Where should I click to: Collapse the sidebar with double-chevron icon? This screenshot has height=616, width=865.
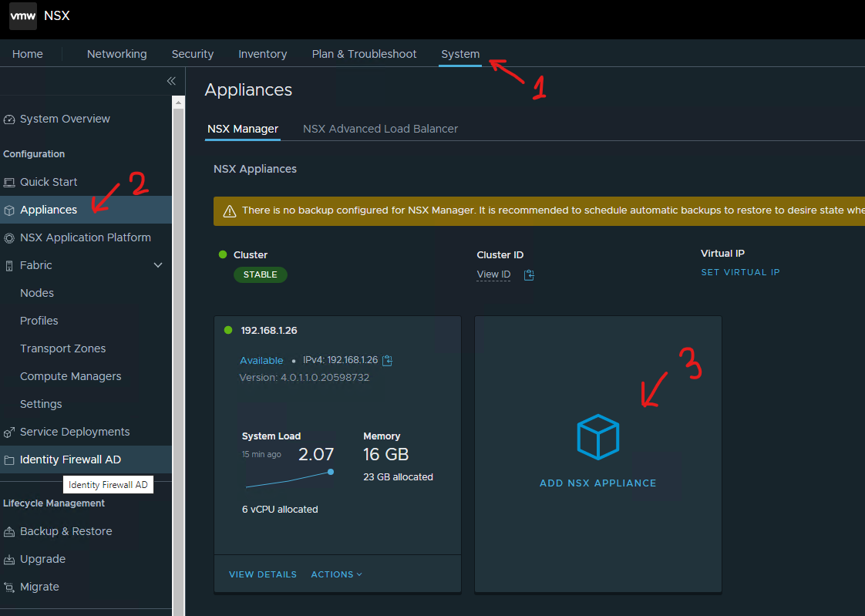tap(171, 81)
